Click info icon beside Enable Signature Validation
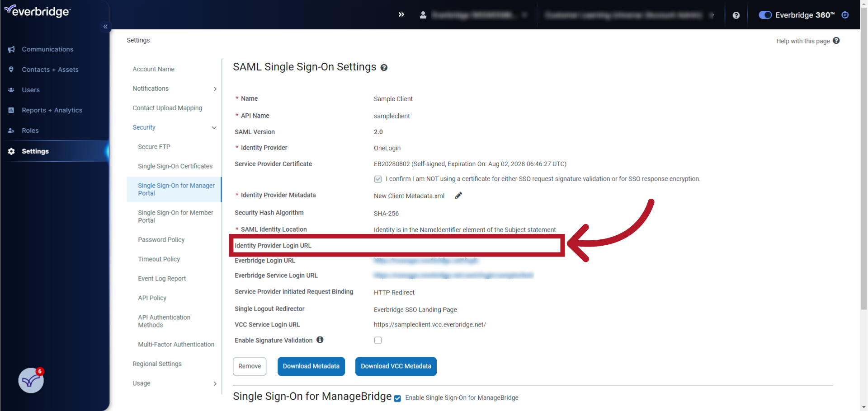The image size is (868, 411). click(x=320, y=340)
